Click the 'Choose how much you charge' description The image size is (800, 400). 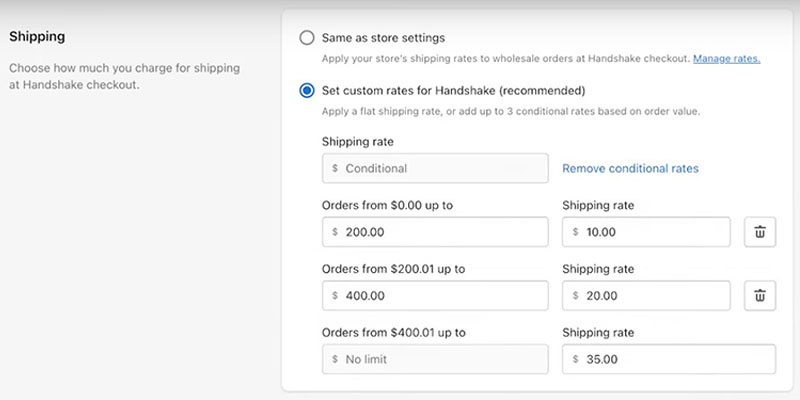pyautogui.click(x=125, y=76)
